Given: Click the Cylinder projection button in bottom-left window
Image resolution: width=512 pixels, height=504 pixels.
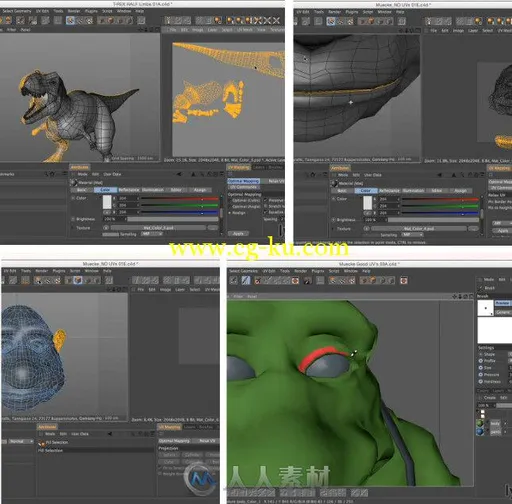Looking at the screenshot, I should (193, 455).
